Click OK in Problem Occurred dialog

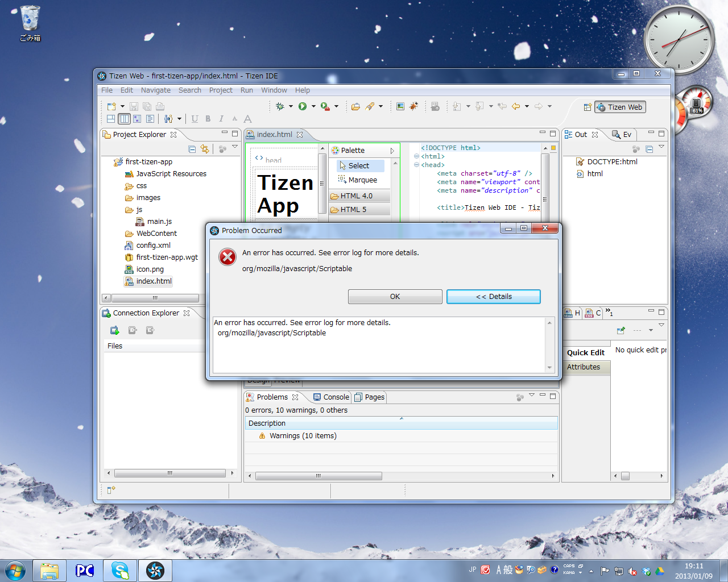(x=395, y=297)
